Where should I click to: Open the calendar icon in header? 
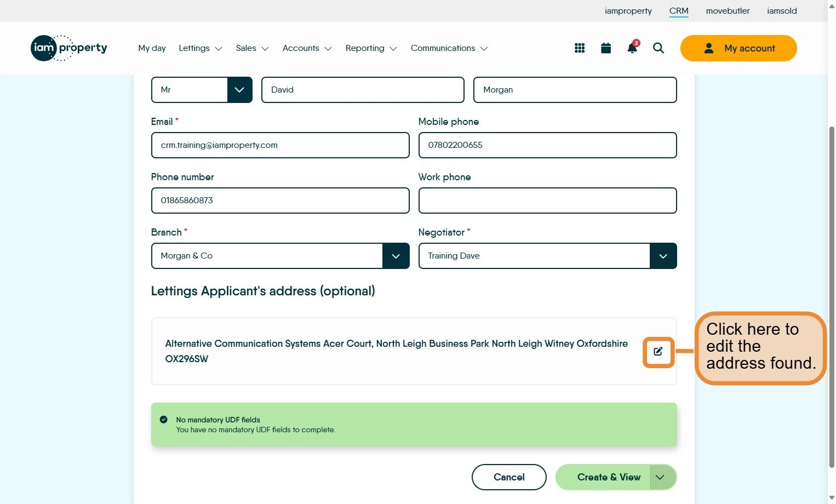pos(606,48)
